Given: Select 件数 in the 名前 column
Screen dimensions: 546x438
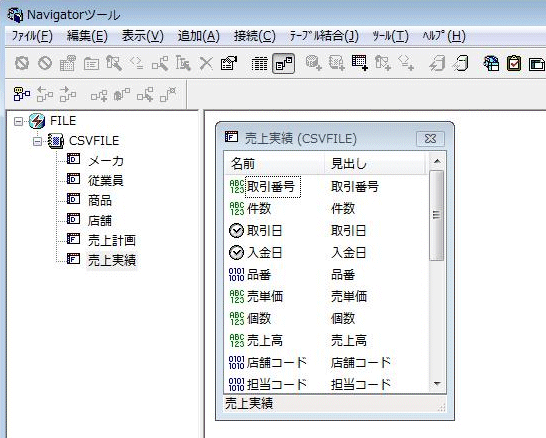Looking at the screenshot, I should pyautogui.click(x=259, y=209).
